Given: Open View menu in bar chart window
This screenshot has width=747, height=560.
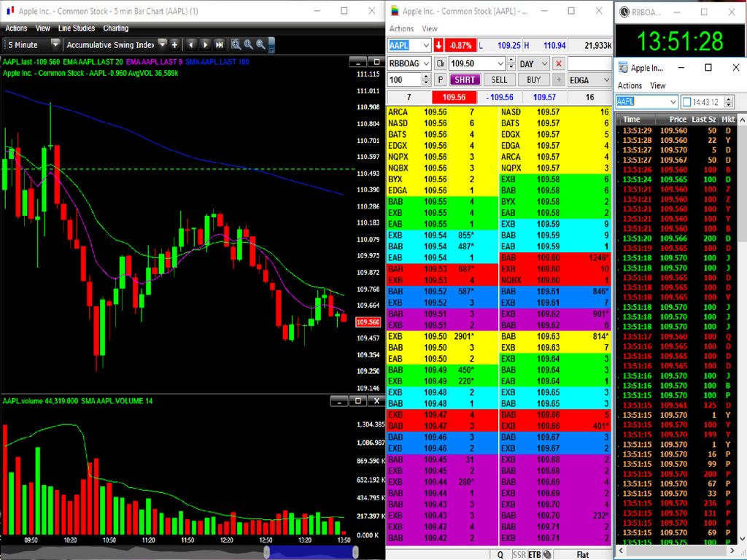Looking at the screenshot, I should pyautogui.click(x=42, y=28).
